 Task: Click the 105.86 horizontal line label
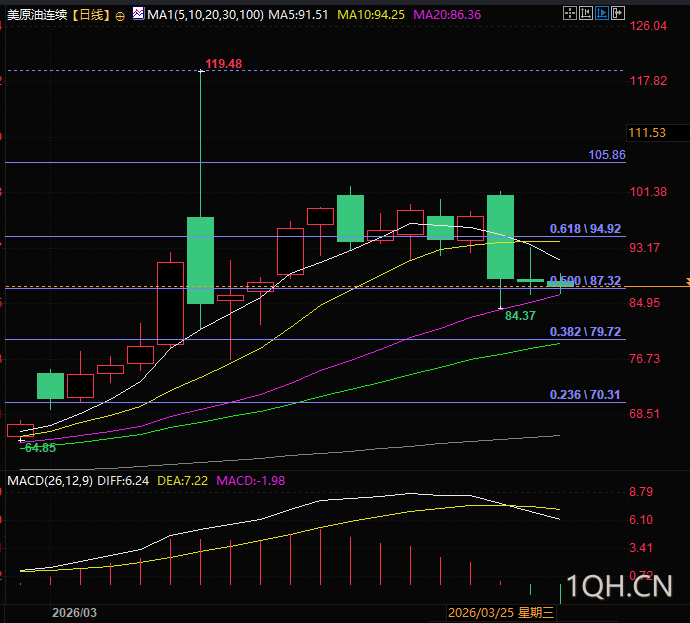point(607,155)
